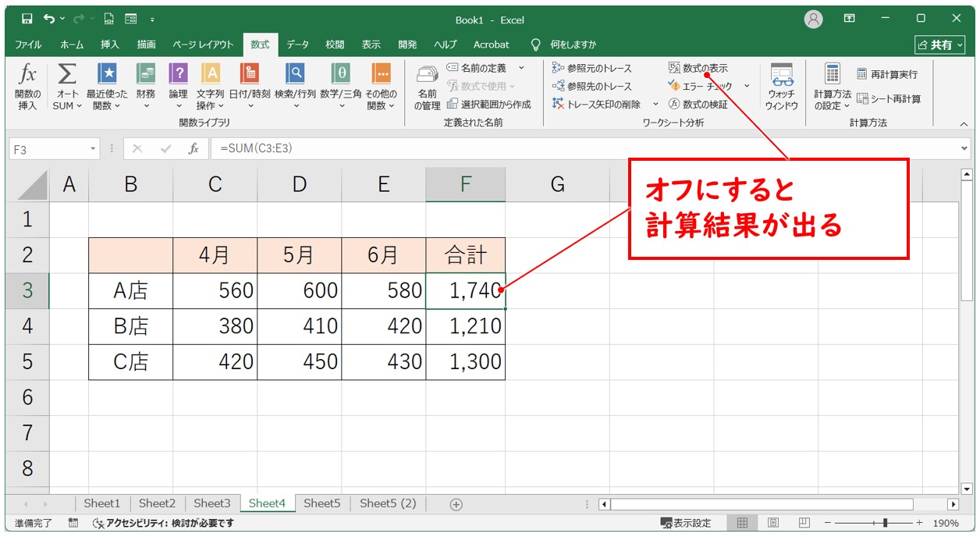Click the 参照元のトレース button
The height and width of the screenshot is (537, 980).
pos(592,69)
